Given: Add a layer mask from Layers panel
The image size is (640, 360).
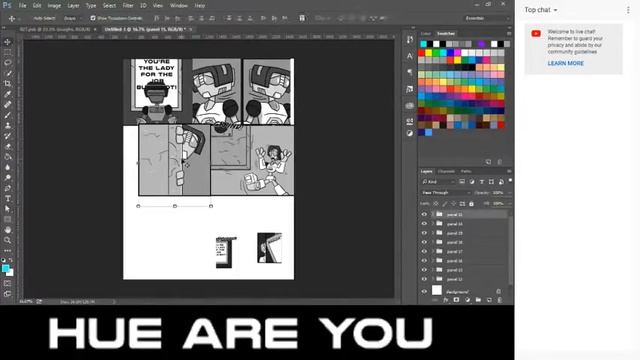Looking at the screenshot, I should click(456, 300).
